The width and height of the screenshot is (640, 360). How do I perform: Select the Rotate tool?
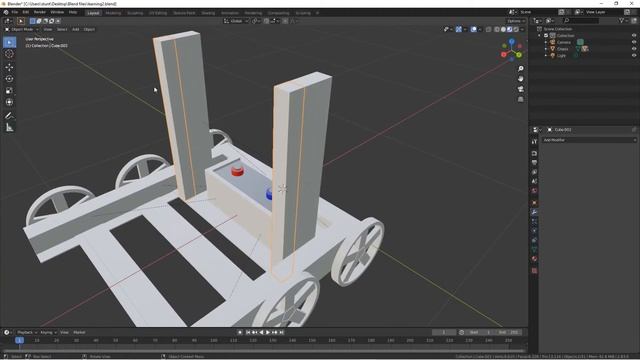coord(9,79)
